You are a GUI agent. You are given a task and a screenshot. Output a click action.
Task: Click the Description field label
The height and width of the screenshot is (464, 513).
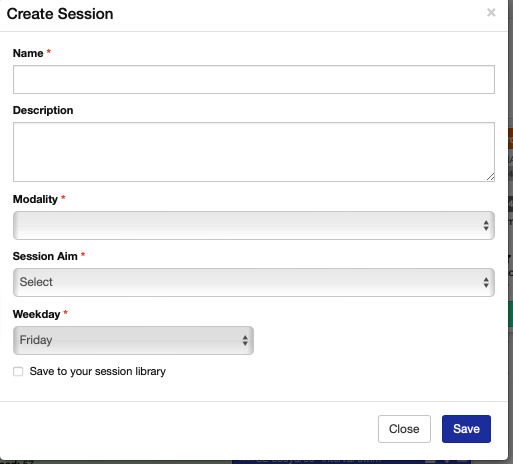click(x=43, y=110)
